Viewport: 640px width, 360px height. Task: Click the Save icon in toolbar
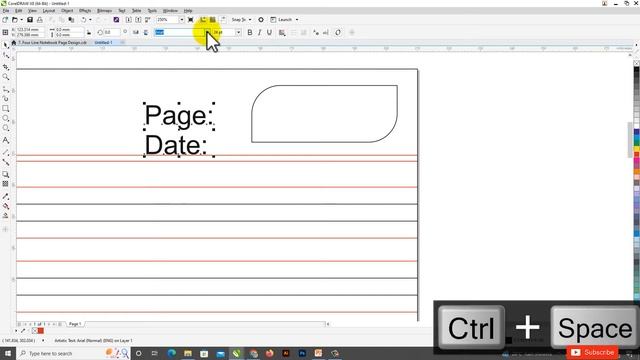[x=30, y=20]
